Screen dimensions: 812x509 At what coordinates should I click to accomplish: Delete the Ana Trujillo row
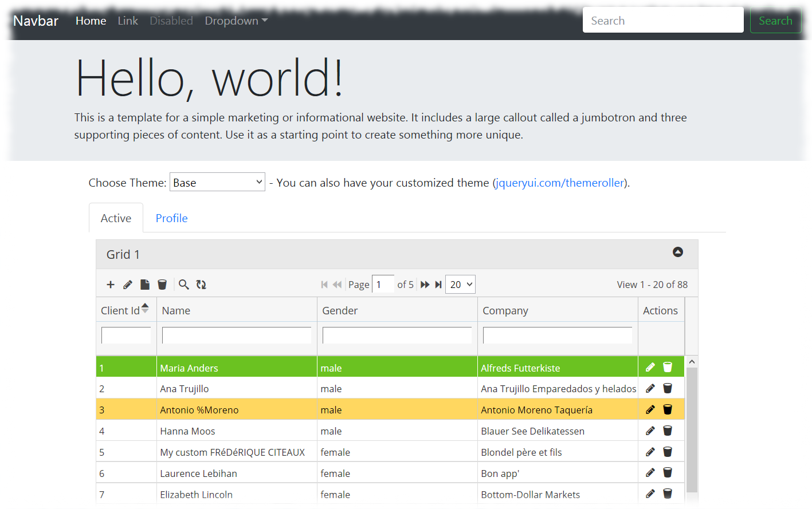point(668,388)
